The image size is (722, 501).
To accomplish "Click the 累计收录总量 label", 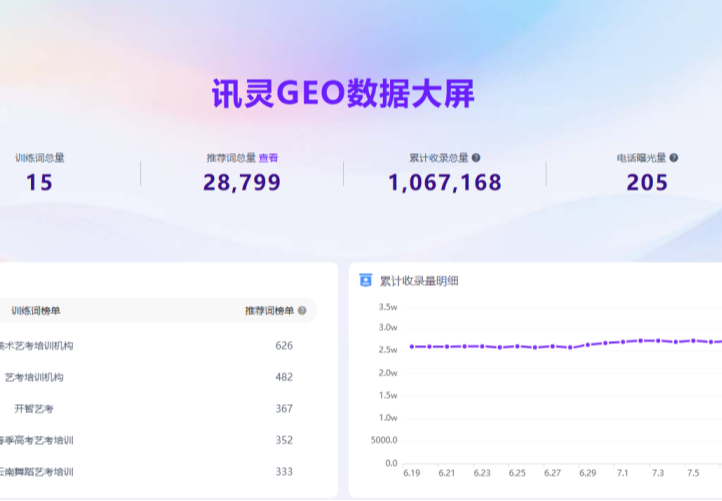I will [x=439, y=158].
